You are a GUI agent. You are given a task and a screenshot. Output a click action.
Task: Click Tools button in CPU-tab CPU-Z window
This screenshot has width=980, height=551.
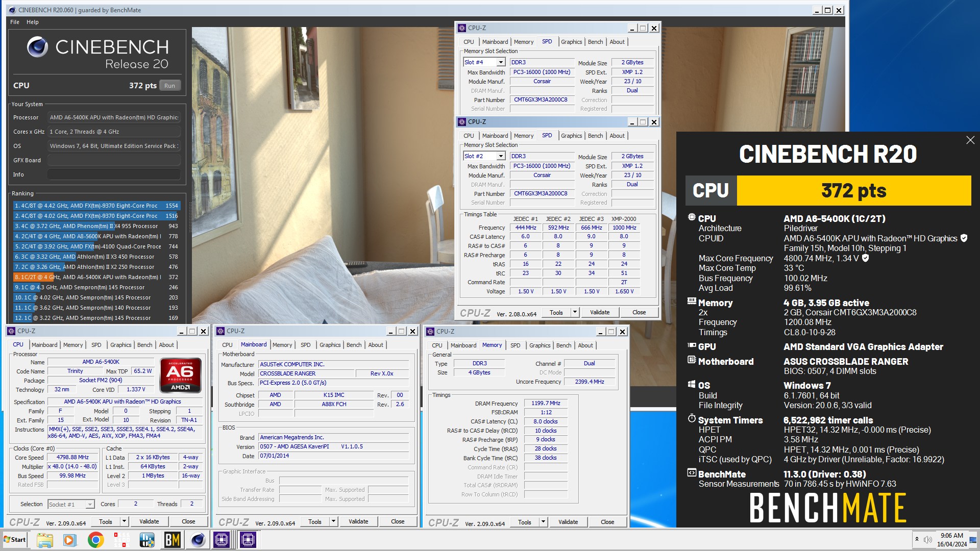[106, 521]
